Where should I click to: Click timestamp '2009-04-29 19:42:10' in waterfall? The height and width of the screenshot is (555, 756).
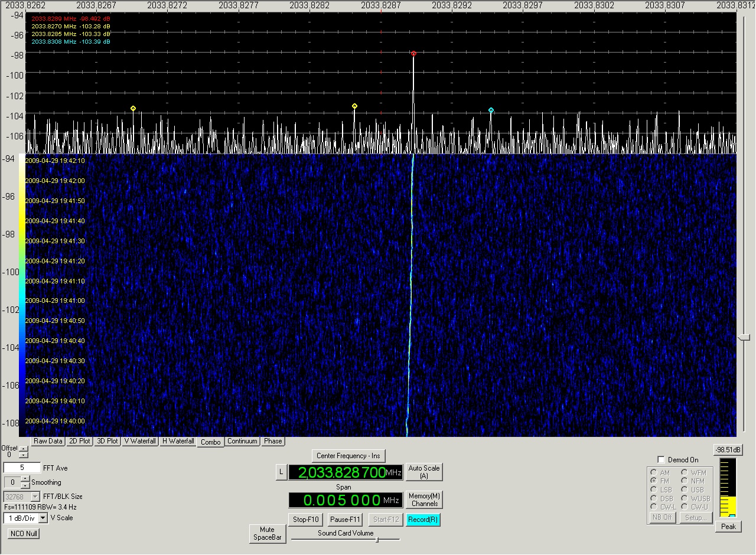coord(56,161)
